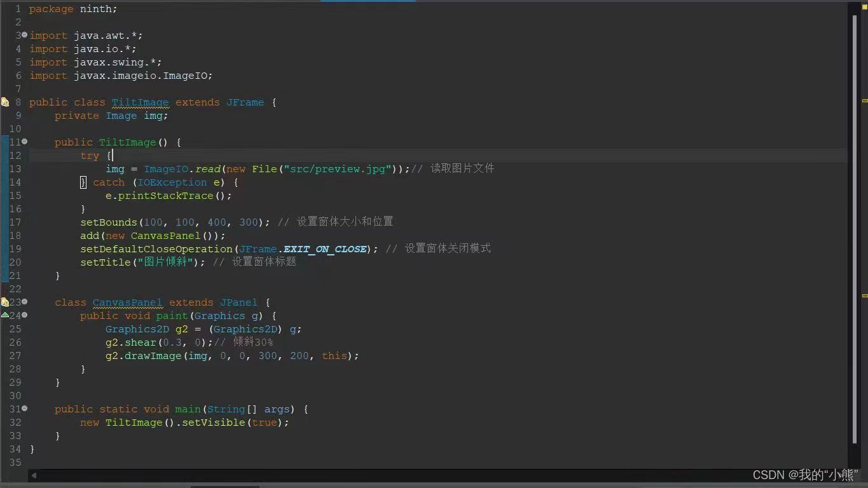Click the italic 'read' method on line 13
Screen dimensions: 868x488
(207, 169)
